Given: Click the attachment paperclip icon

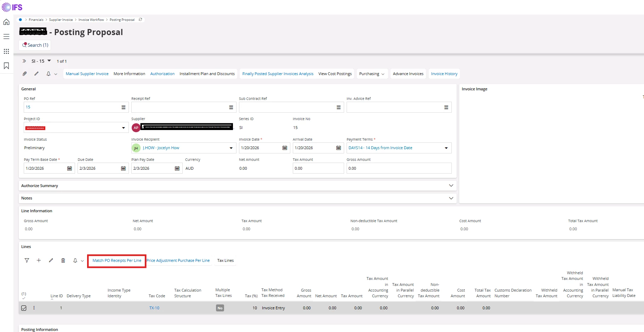Looking at the screenshot, I should click(x=24, y=74).
